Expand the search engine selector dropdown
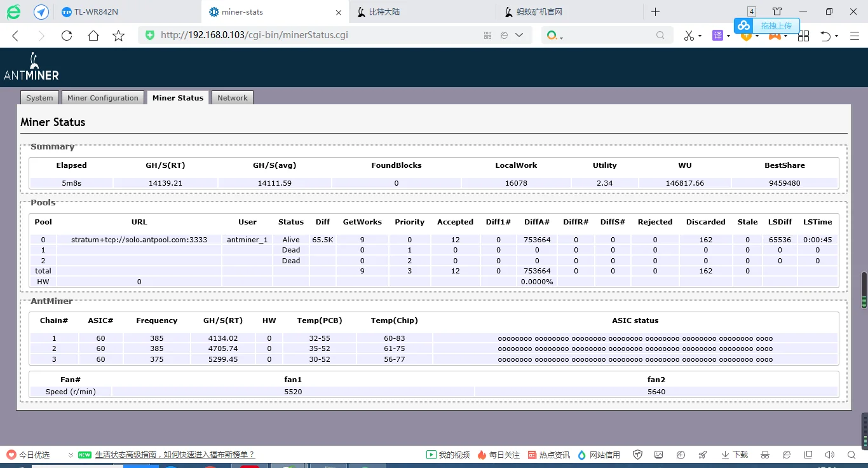This screenshot has width=868, height=468. pos(562,38)
